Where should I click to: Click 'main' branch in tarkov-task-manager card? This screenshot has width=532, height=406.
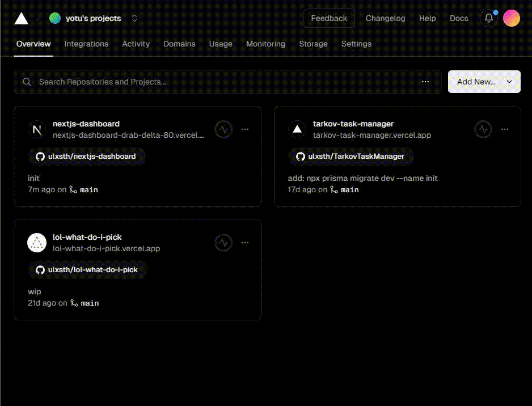point(350,189)
